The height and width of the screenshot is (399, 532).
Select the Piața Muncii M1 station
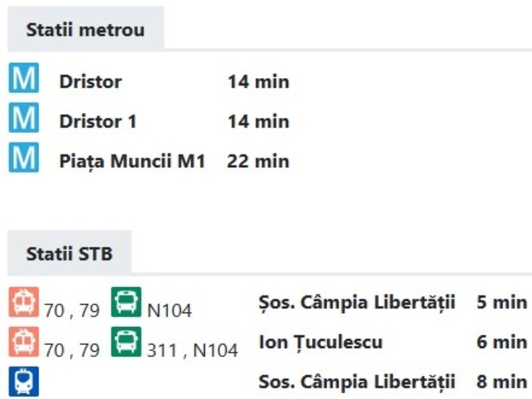132,162
